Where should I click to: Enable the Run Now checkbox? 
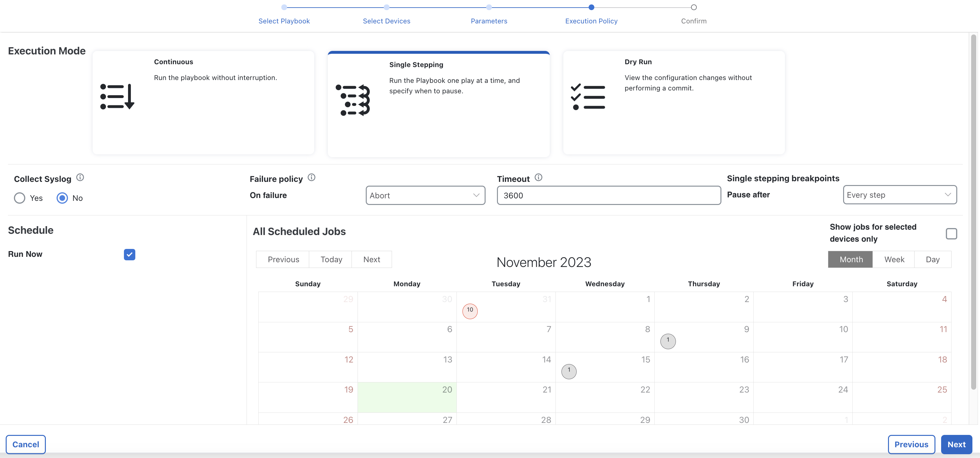pos(129,254)
